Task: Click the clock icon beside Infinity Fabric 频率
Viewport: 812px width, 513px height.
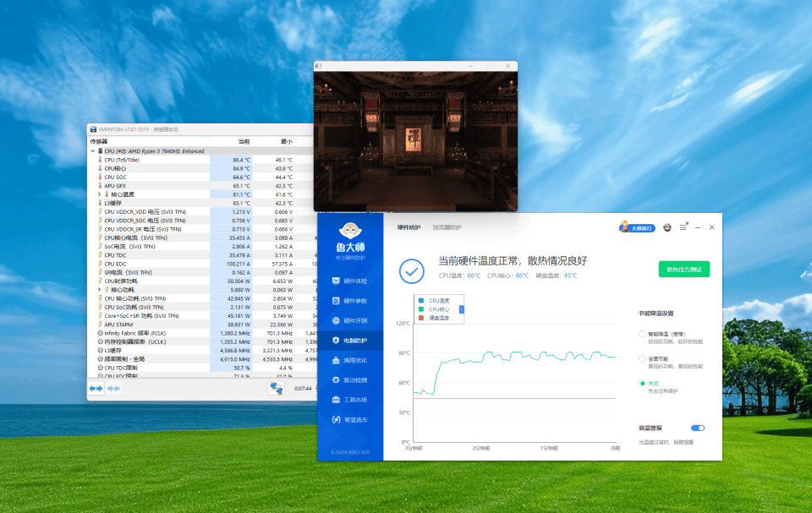Action: (x=100, y=333)
